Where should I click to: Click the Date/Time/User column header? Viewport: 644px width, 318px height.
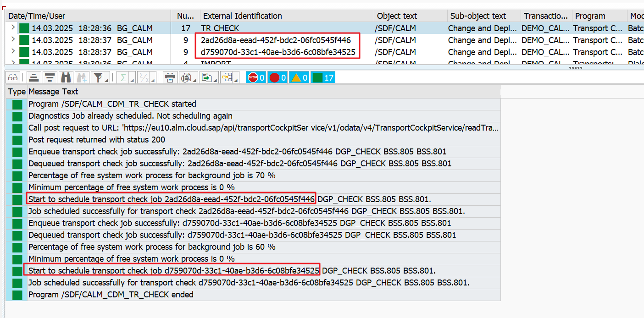point(37,16)
